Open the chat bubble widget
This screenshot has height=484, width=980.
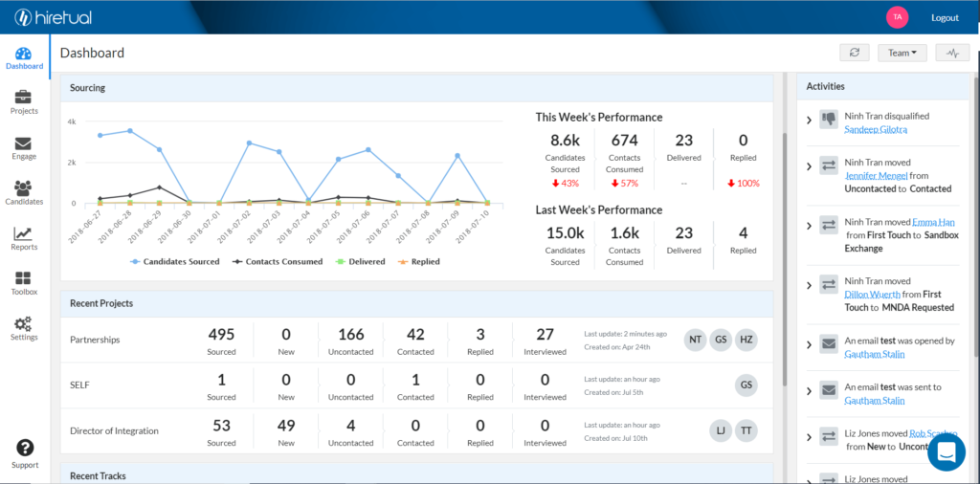pos(947,452)
